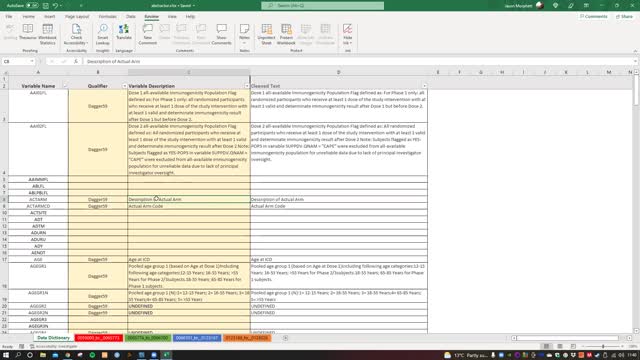Open the Notes menu button
Viewport: 640px width, 360px height.
click(244, 34)
